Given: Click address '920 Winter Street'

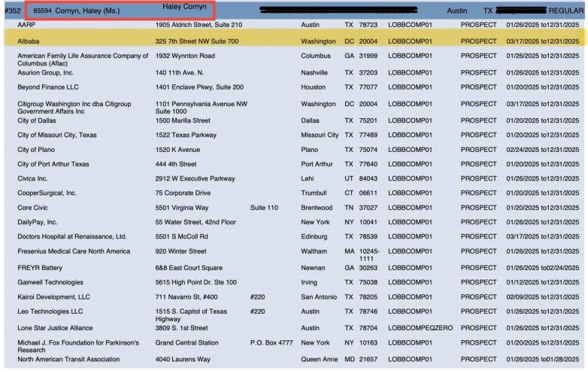Looking at the screenshot, I should [x=180, y=251].
